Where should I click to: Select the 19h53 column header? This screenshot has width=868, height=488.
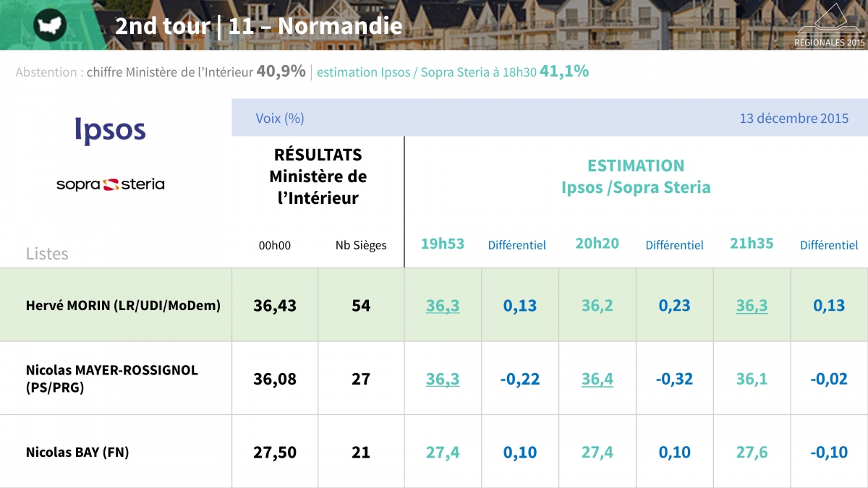443,244
